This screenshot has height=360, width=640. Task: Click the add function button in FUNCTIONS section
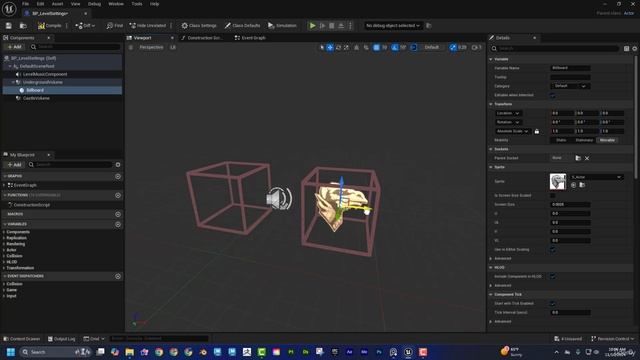[118, 196]
